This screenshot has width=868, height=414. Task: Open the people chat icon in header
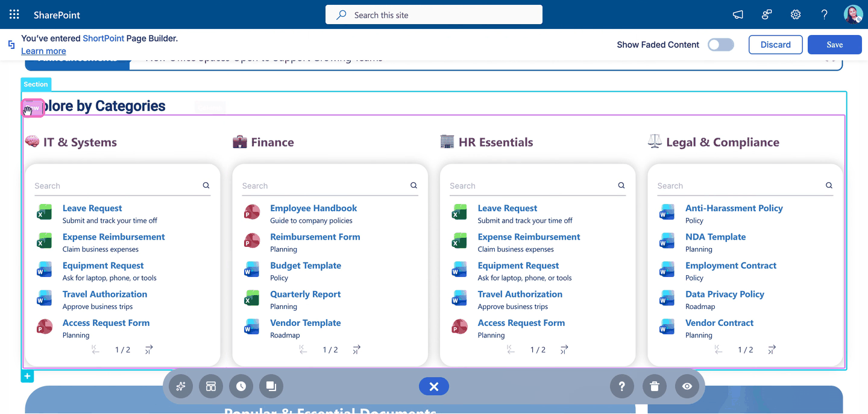coord(767,14)
